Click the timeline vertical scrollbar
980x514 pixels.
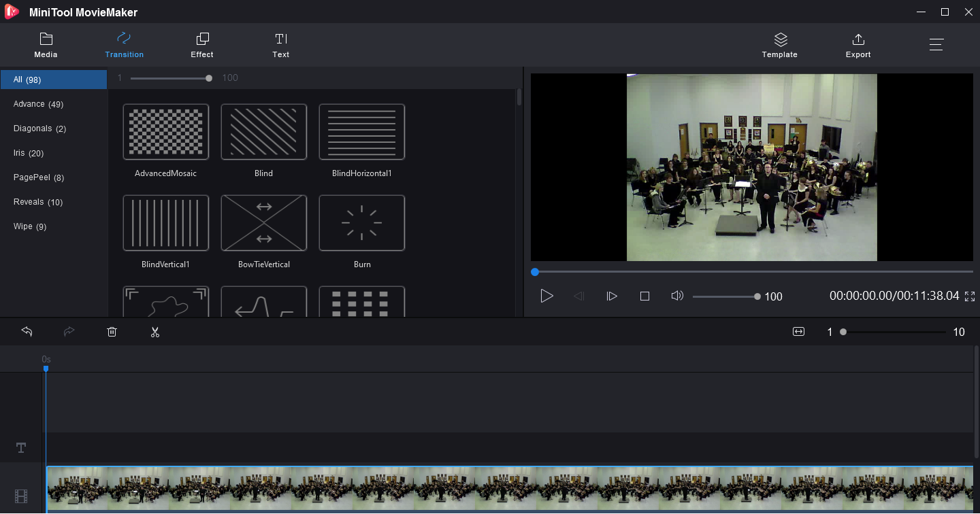pos(977,401)
